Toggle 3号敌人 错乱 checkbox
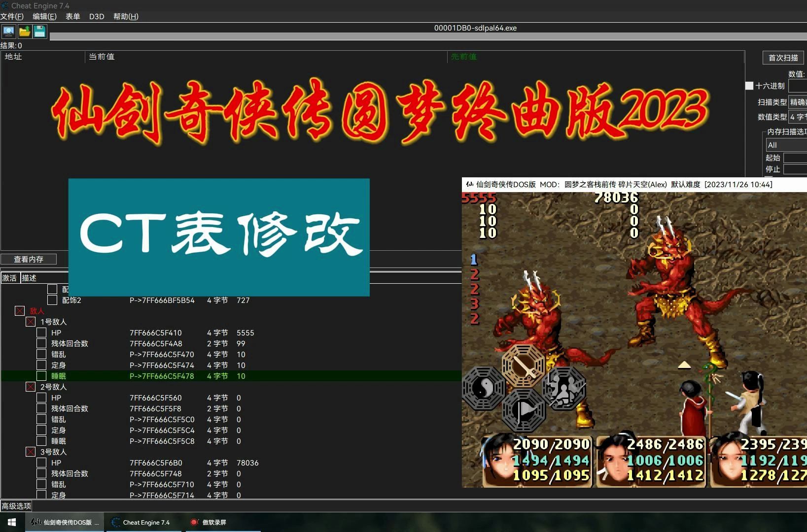Image resolution: width=807 pixels, height=532 pixels. pos(41,484)
